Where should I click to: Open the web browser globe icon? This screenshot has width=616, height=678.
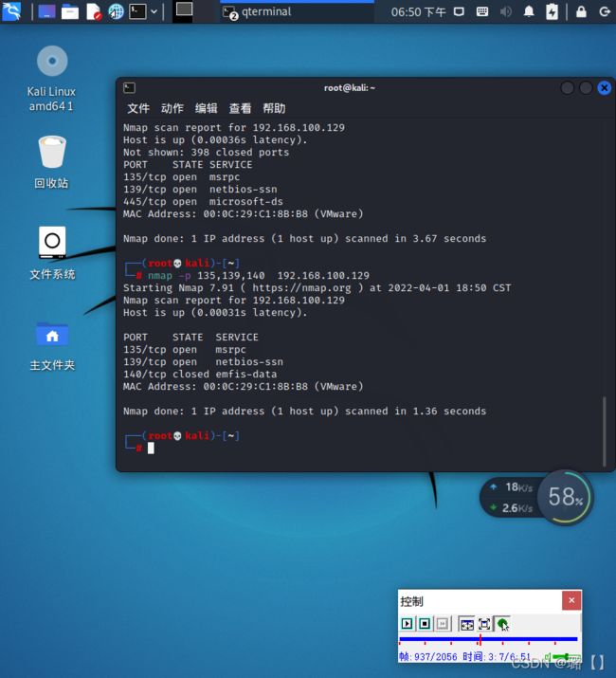[x=116, y=11]
